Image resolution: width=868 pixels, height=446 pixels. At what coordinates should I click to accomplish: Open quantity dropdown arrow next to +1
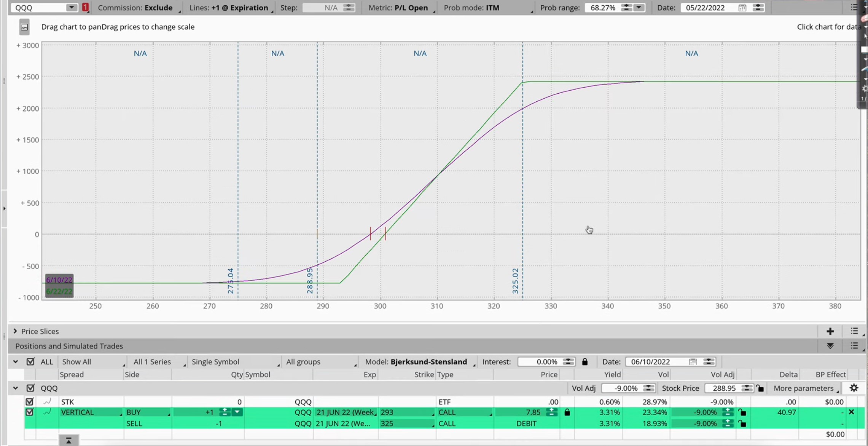click(x=237, y=412)
